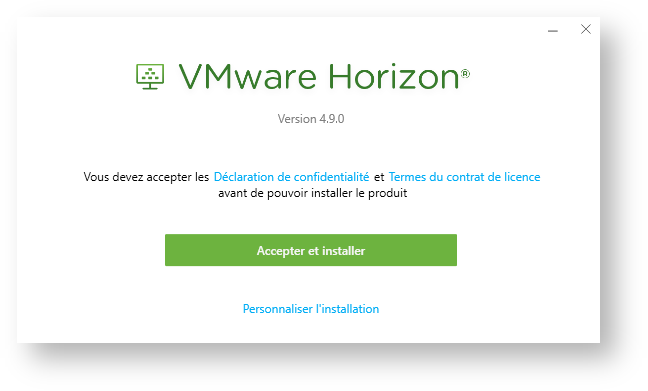Click the registered trademark symbol after Horizon
This screenshot has height=391, width=648.
pyautogui.click(x=465, y=74)
